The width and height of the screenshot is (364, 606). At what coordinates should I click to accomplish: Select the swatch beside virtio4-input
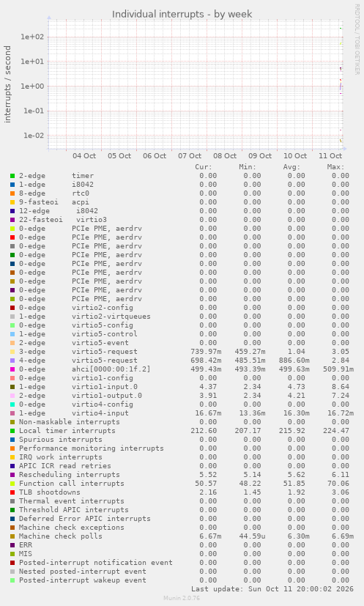coord(12,413)
